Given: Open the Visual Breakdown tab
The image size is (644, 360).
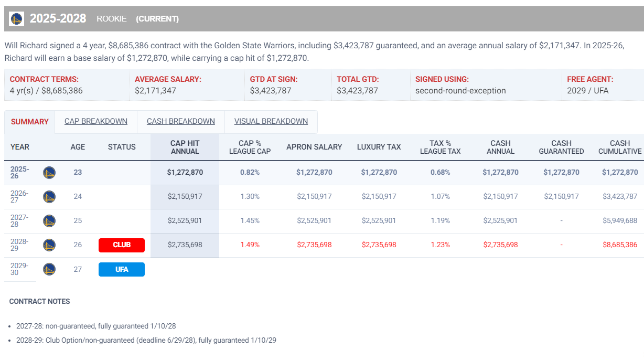Looking at the screenshot, I should 271,121.
